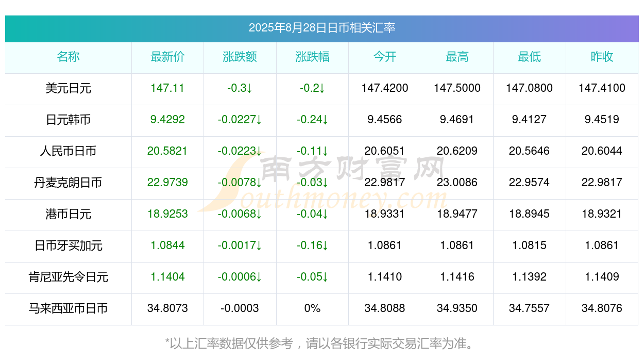Viewport: 644px width, 360px height.
Task: Click the percentage change -0.2↓
Action: [312, 88]
